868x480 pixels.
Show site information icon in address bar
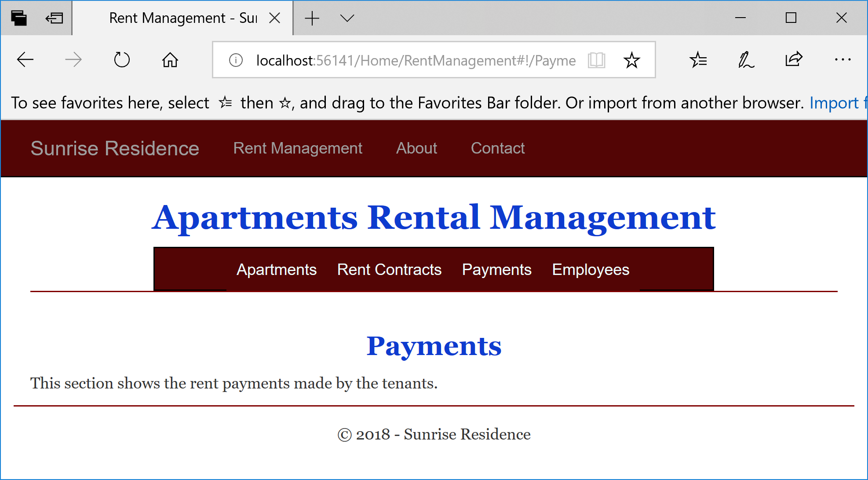[x=236, y=60]
